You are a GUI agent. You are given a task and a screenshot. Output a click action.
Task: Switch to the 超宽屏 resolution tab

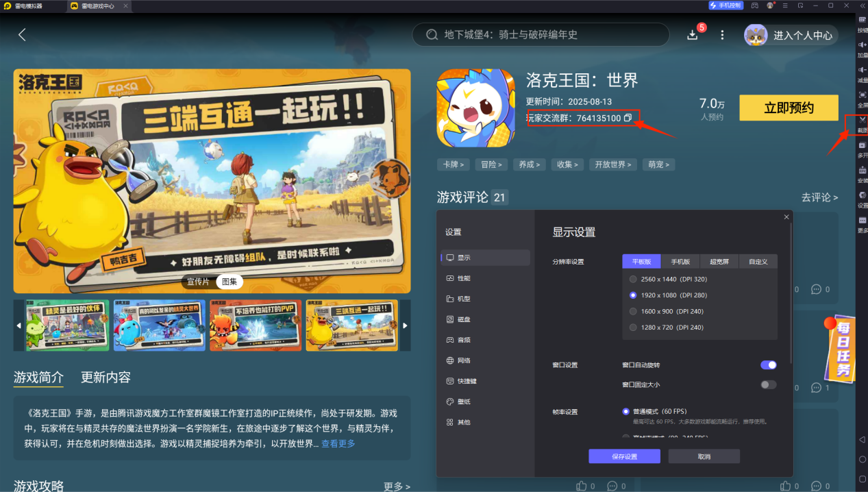pyautogui.click(x=719, y=261)
